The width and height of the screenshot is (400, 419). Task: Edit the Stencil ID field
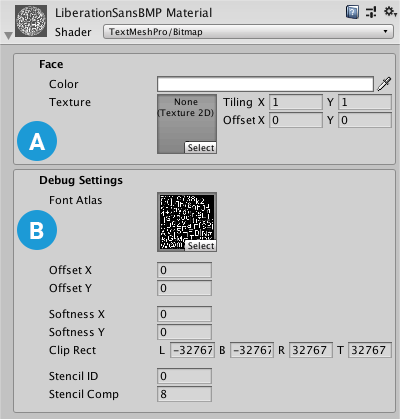pyautogui.click(x=184, y=376)
